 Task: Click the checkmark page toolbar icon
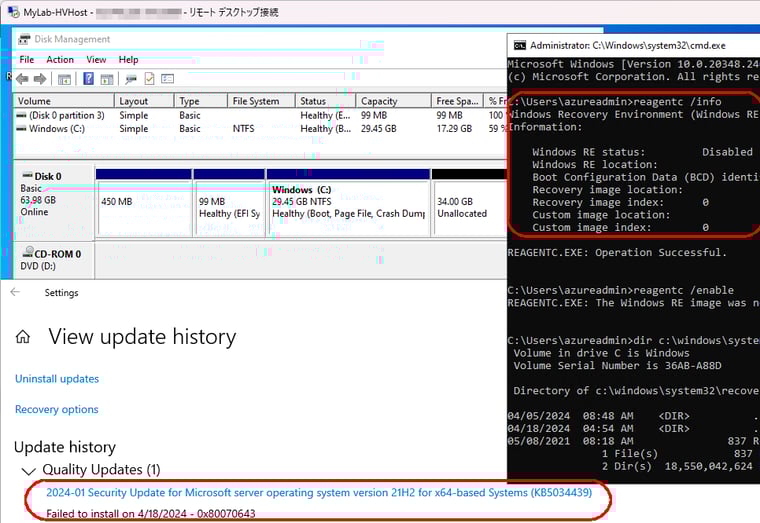pyautogui.click(x=149, y=79)
